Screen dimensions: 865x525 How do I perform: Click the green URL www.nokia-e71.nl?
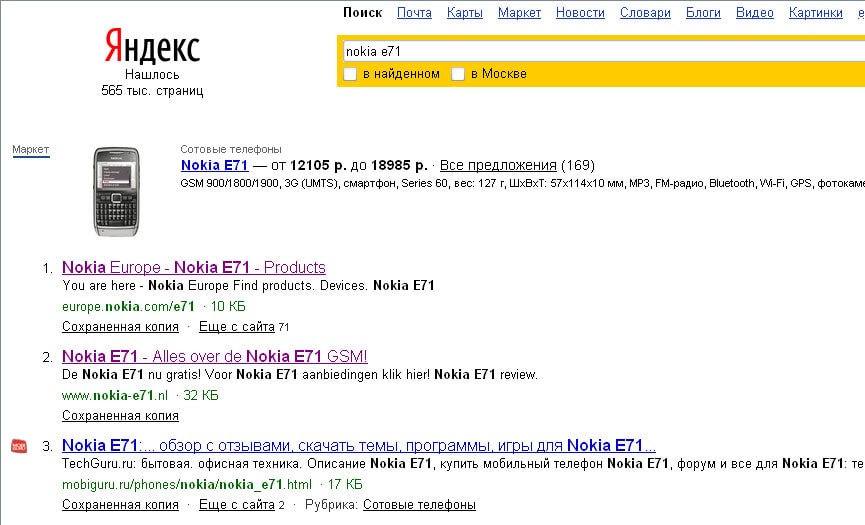(115, 395)
